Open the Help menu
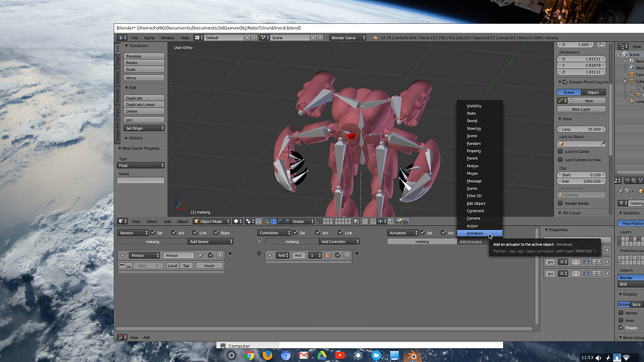The height and width of the screenshot is (362, 644). click(x=185, y=38)
